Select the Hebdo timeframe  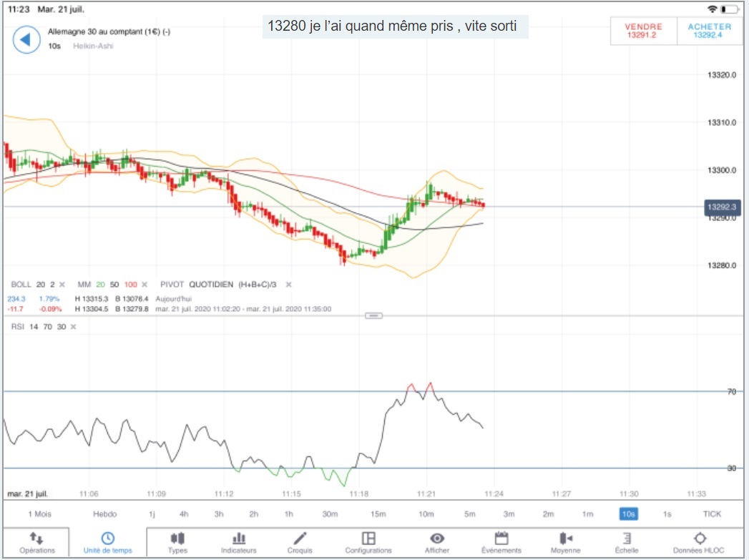point(104,514)
